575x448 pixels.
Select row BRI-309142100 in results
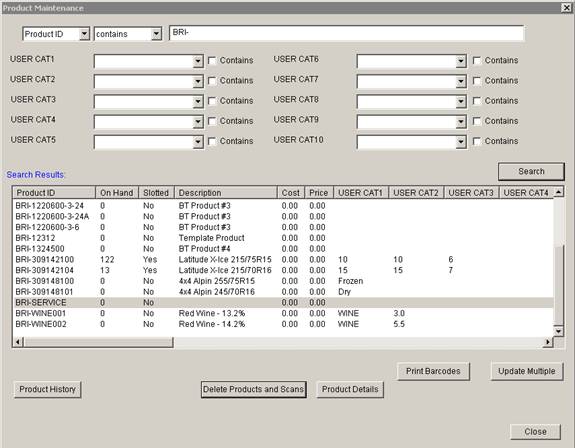click(283, 260)
